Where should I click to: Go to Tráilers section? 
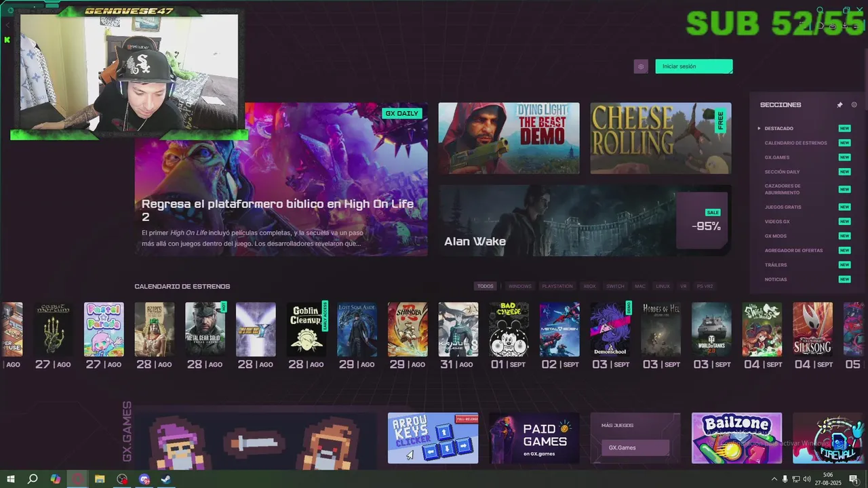tap(776, 265)
